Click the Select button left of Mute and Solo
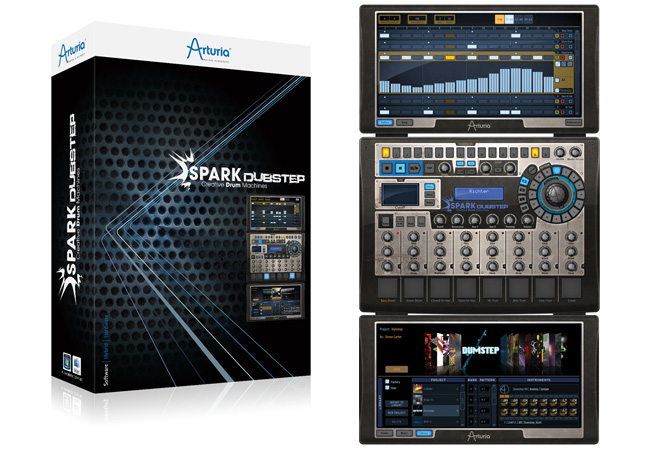Viewport: 650px width, 450px height. pyautogui.click(x=386, y=221)
